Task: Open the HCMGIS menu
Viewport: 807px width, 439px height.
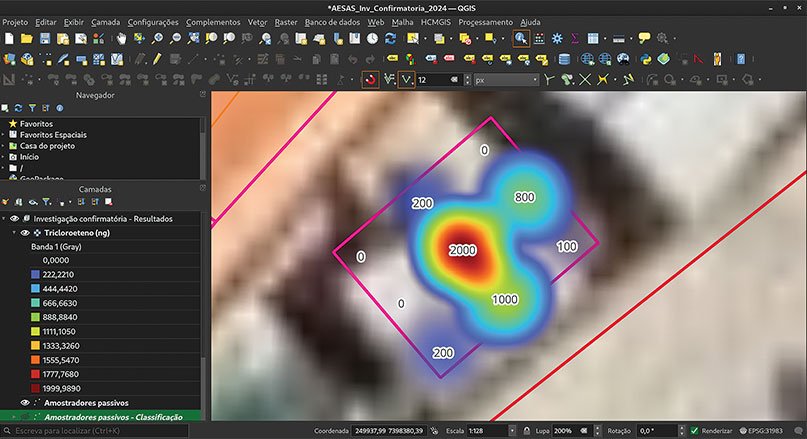Action: point(435,22)
